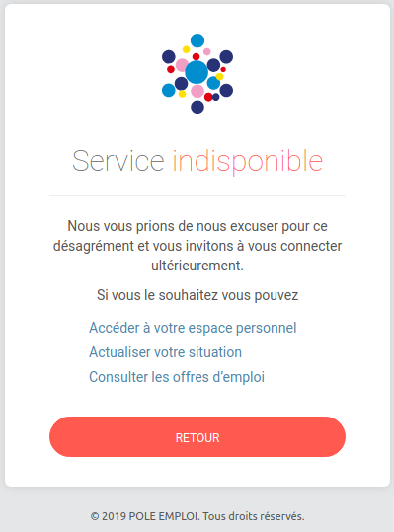
Task: Click the horizontal divider under the heading
Action: point(197,195)
